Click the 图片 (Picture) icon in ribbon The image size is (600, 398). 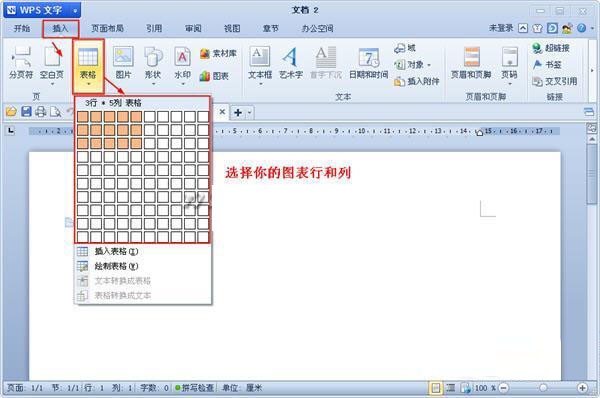point(123,62)
